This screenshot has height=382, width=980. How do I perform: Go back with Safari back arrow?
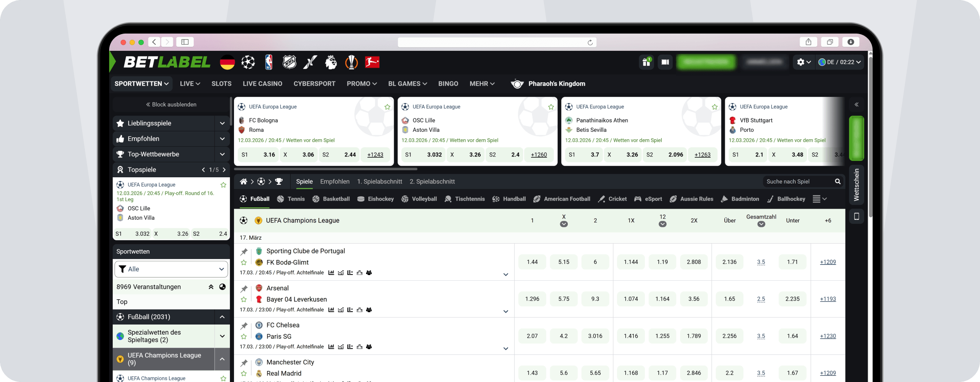click(x=154, y=42)
